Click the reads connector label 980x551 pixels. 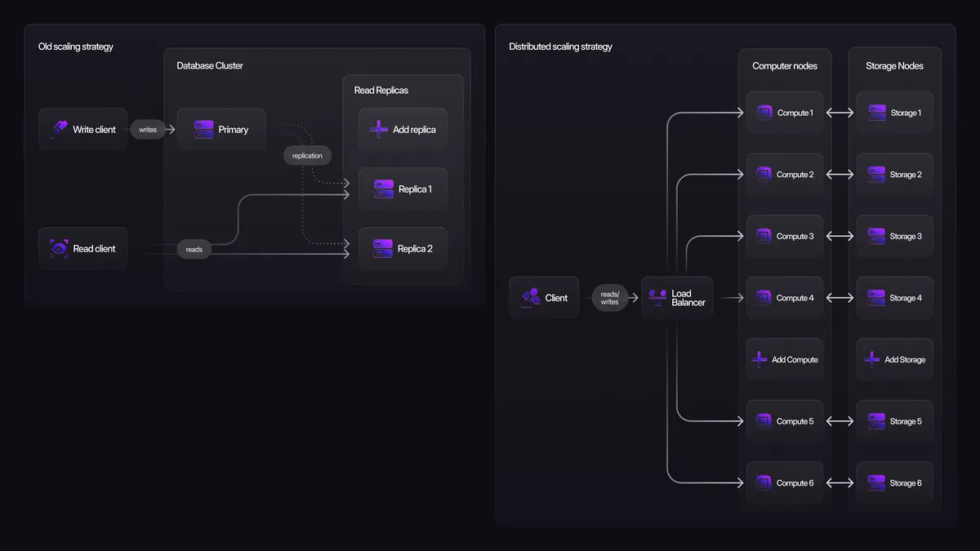coord(194,249)
